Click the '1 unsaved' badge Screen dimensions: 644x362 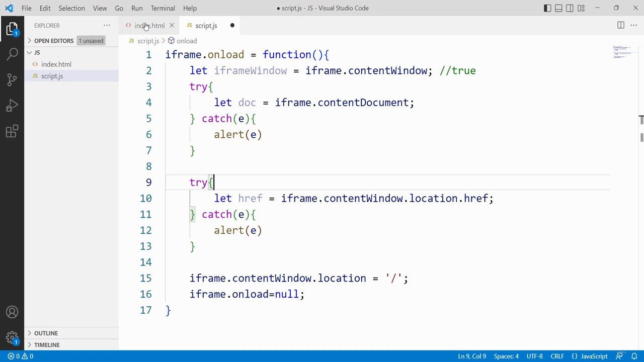tap(91, 41)
